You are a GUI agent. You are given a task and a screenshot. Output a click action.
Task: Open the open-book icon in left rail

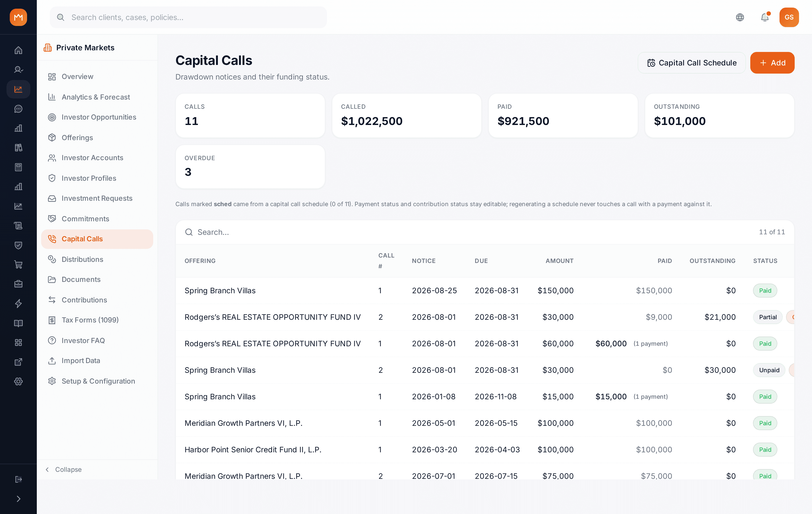[18, 323]
